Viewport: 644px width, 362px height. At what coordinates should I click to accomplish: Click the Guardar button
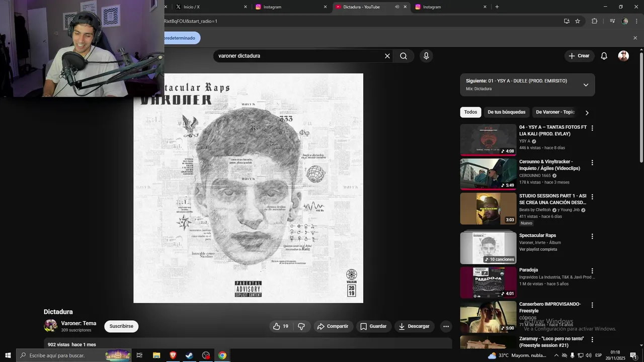(374, 326)
